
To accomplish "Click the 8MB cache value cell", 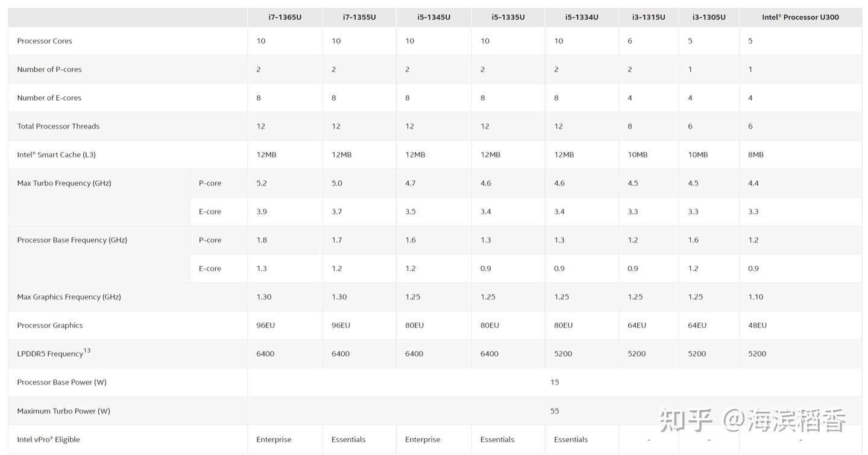I will click(x=756, y=155).
